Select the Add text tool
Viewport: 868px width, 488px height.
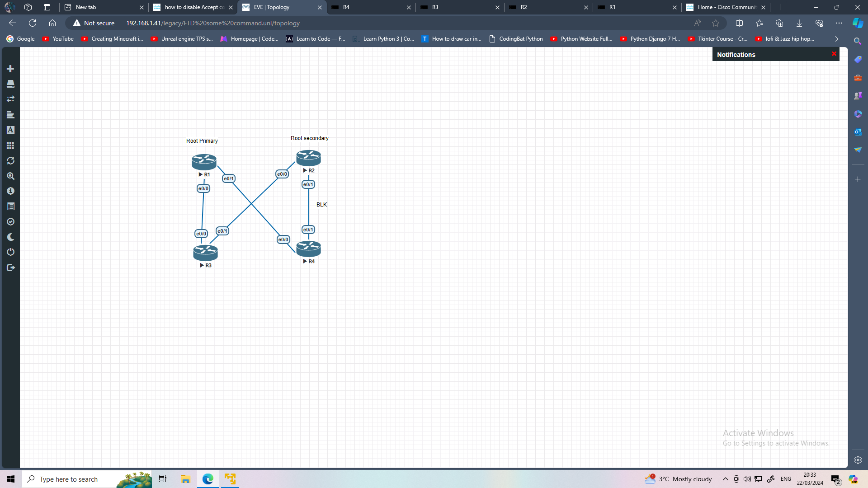click(10, 130)
